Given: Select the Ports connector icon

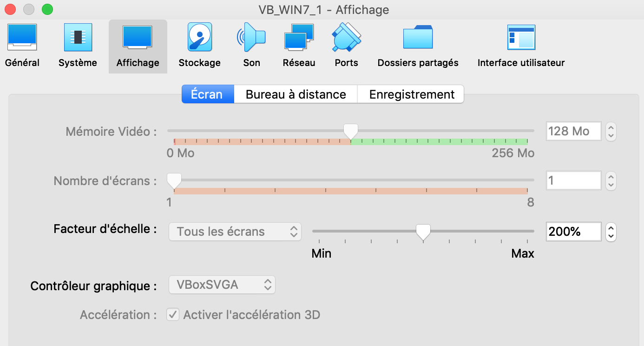Looking at the screenshot, I should (346, 38).
